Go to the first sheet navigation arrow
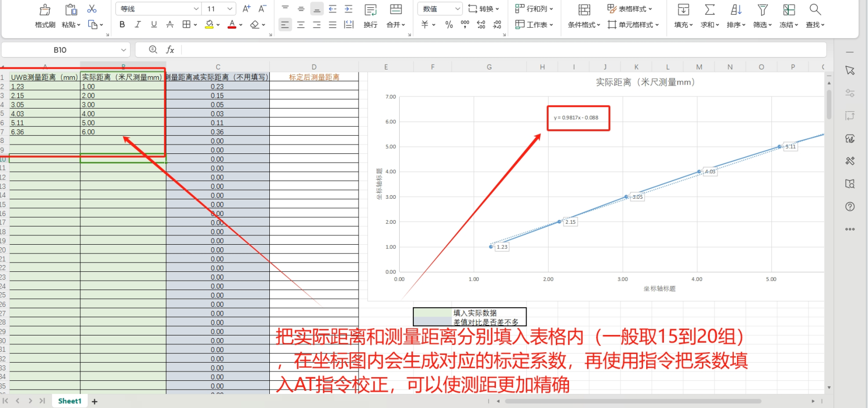 pos(6,401)
